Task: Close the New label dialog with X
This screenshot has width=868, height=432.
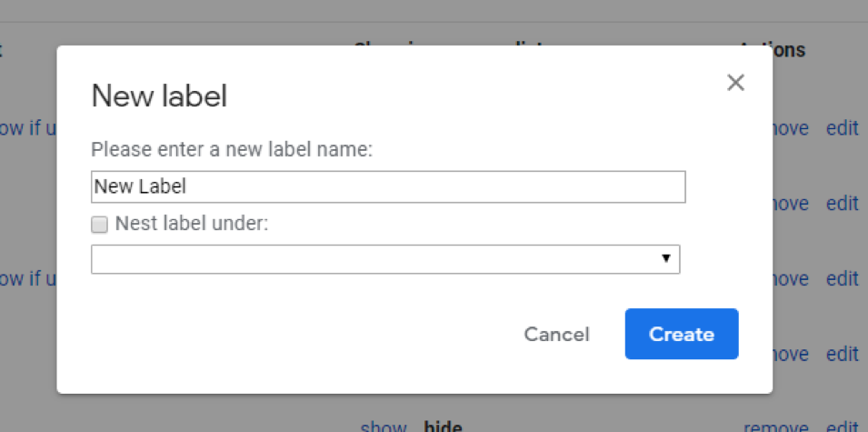Action: 736,83
